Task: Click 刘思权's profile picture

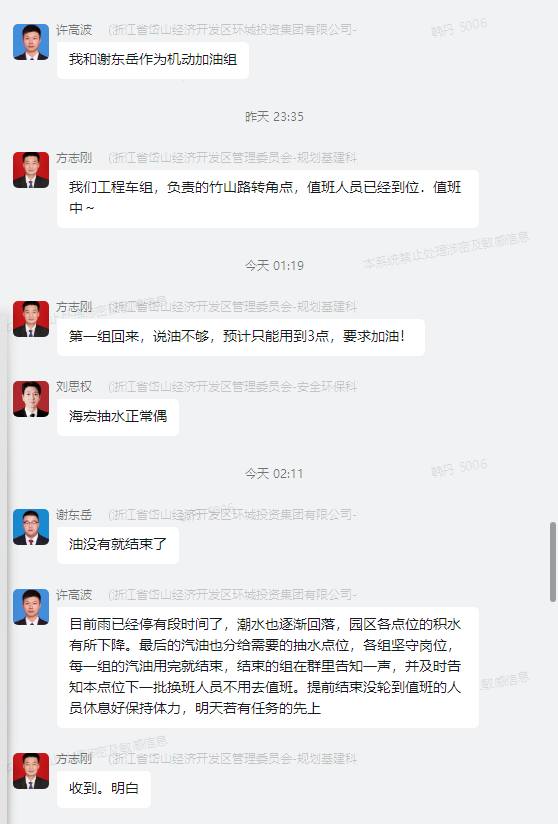Action: click(31, 399)
